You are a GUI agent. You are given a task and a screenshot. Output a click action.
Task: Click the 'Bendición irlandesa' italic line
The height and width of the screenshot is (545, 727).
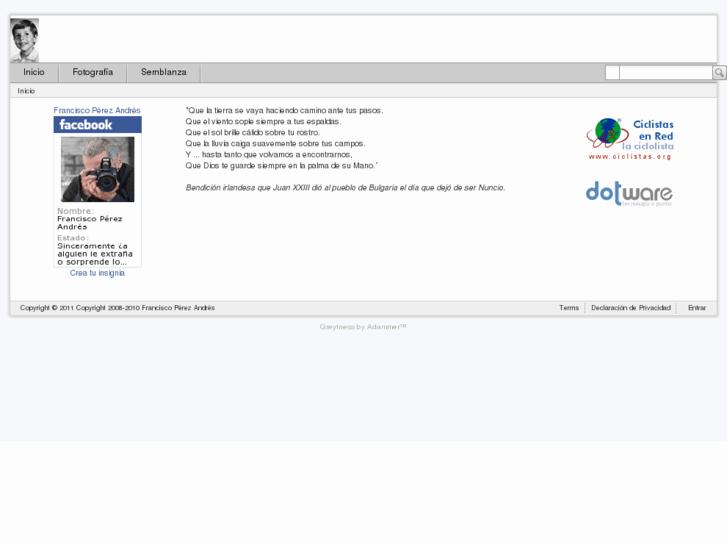[x=345, y=187]
